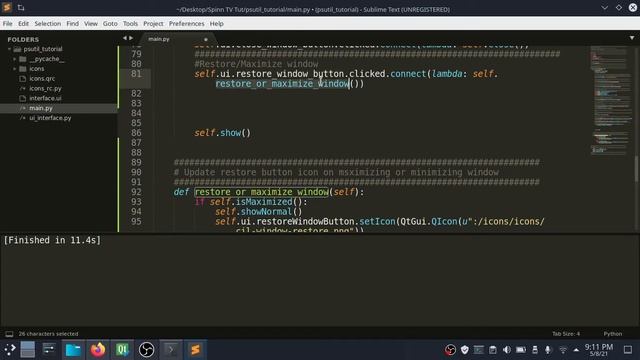Open the battery tray icon

pos(521,350)
